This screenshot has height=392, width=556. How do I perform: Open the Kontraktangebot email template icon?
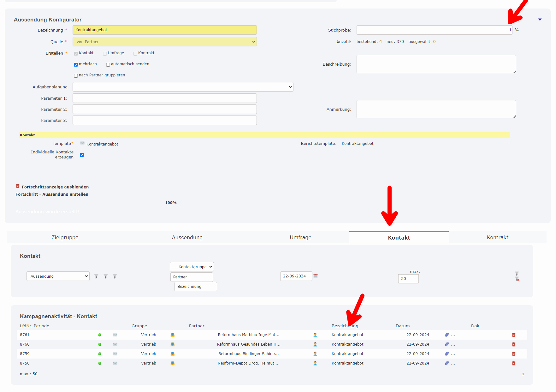[x=82, y=143]
